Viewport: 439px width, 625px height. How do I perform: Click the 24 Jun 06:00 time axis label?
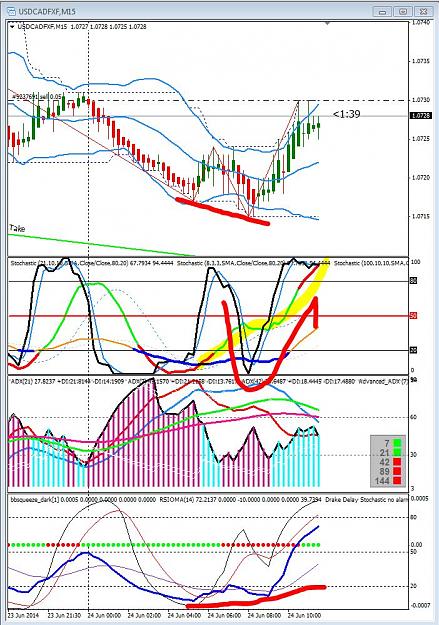tap(224, 615)
